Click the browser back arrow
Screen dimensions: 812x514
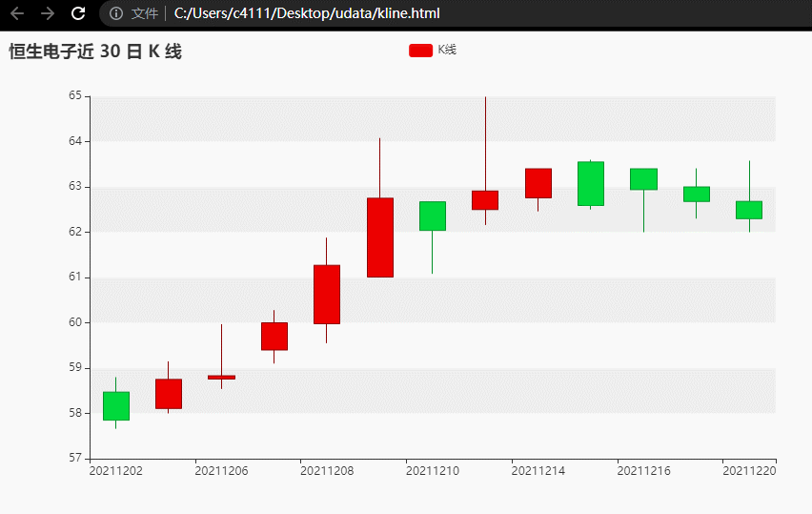17,13
